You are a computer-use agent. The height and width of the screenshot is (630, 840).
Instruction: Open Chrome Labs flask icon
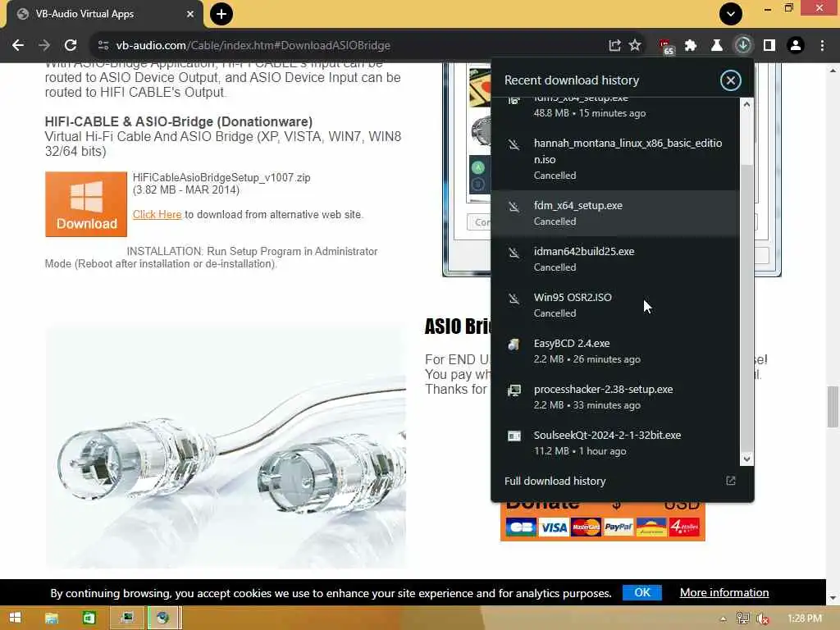tap(716, 46)
